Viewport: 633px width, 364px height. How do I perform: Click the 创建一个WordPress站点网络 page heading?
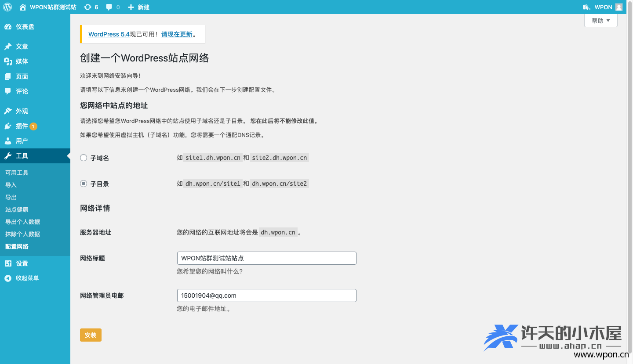point(145,58)
